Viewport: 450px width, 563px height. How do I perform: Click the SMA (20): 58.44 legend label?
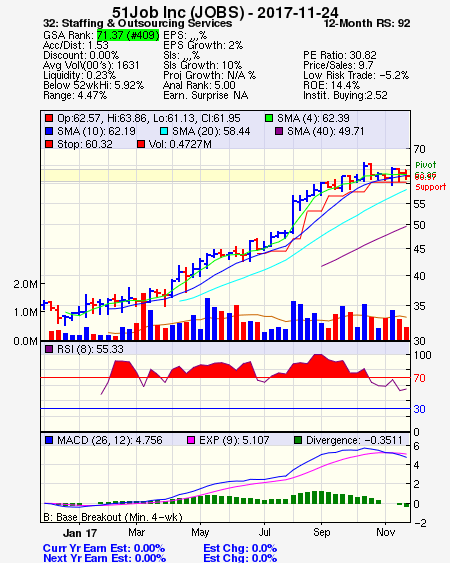[211, 131]
